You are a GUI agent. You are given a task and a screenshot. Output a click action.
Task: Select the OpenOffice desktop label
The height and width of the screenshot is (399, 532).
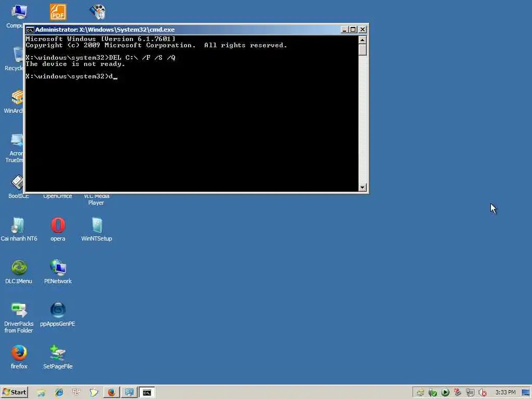coord(58,196)
